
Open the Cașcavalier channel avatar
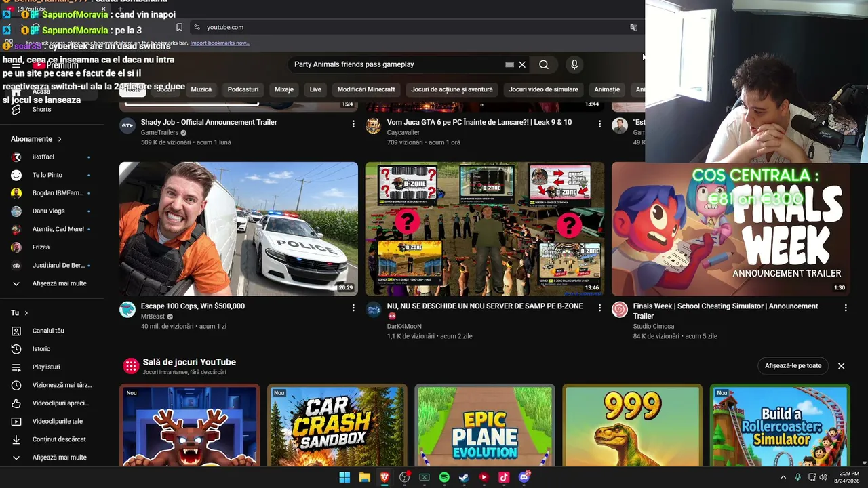coord(374,125)
